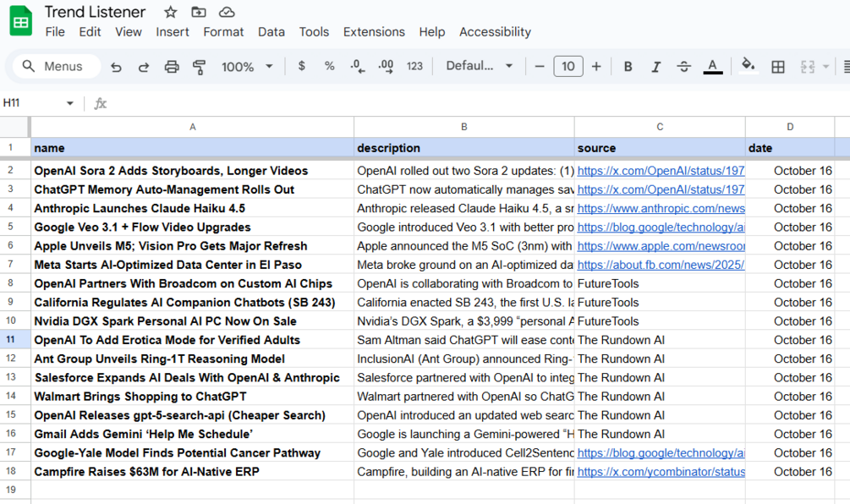Viewport: 850px width, 504px height.
Task: Increase decimal places
Action: [386, 66]
